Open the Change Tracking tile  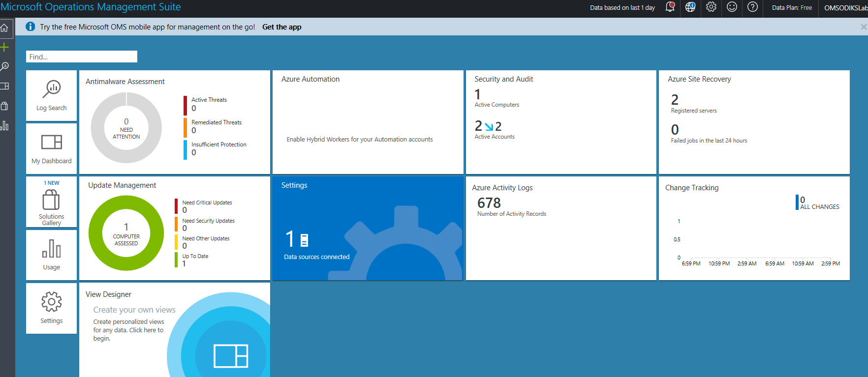[x=754, y=229]
